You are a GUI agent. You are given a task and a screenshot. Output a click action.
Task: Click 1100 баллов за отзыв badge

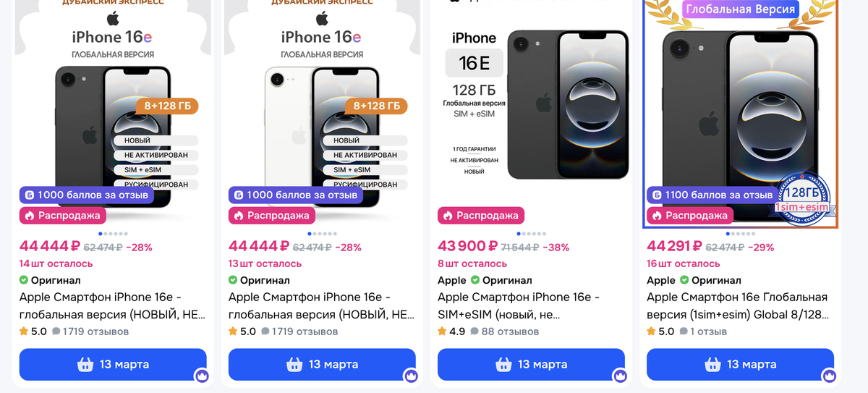tap(713, 195)
